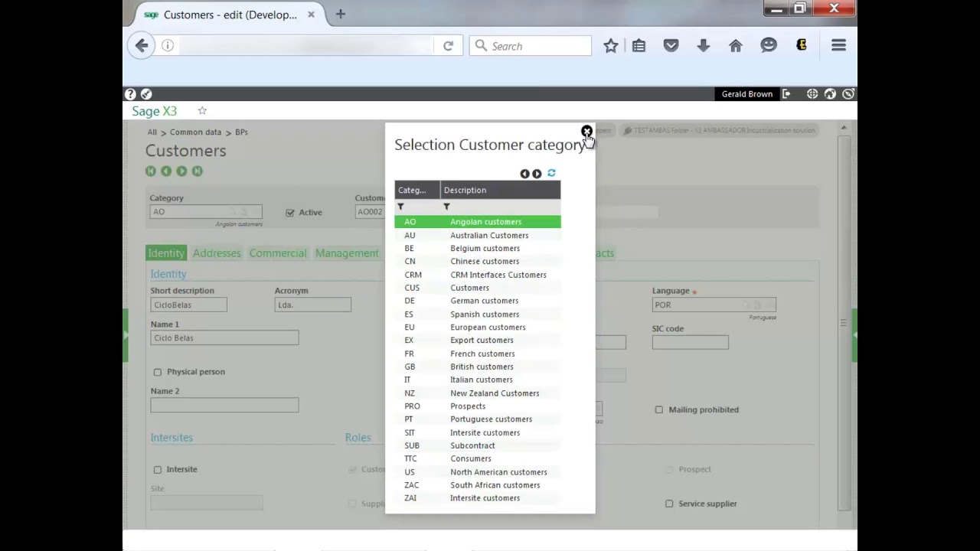This screenshot has width=980, height=551.
Task: Switch to the Commercial tab
Action: click(x=278, y=253)
